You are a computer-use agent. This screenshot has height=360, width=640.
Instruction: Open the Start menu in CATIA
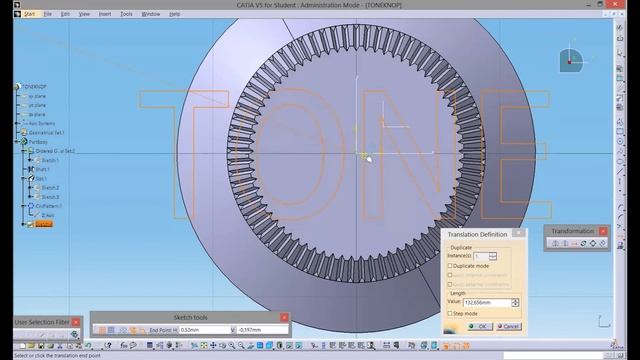click(29, 14)
